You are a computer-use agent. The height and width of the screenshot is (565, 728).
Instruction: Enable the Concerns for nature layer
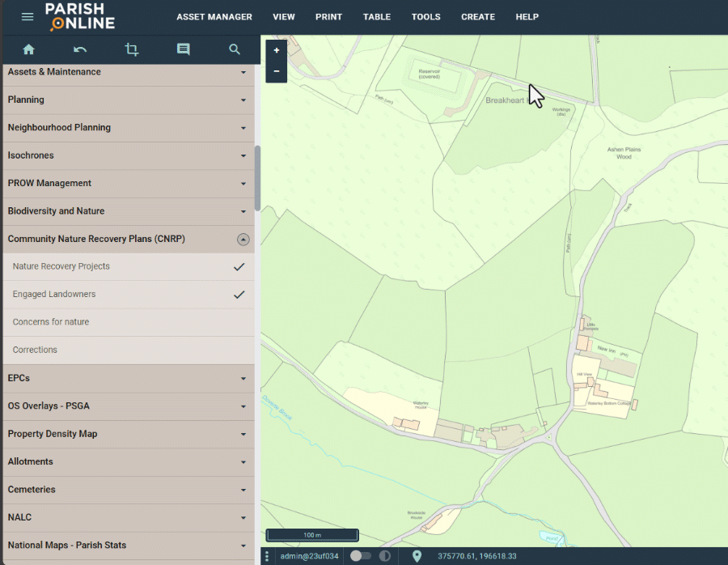tap(129, 322)
